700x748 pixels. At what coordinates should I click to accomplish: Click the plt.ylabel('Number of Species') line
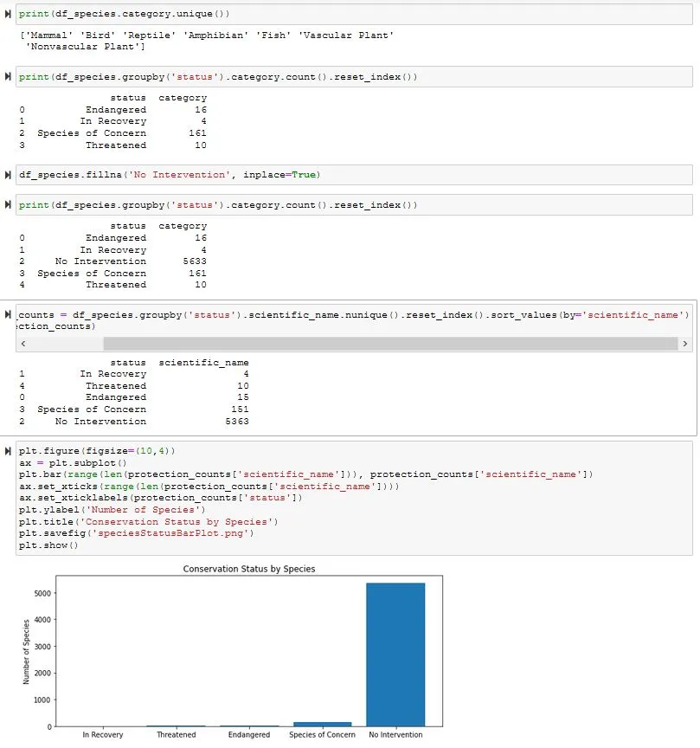tap(112, 509)
